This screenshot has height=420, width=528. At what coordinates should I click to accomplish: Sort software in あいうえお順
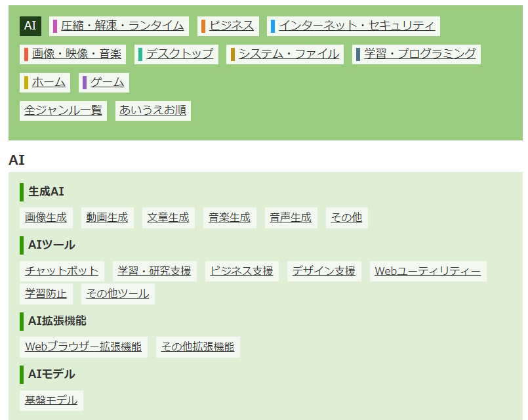pos(152,110)
